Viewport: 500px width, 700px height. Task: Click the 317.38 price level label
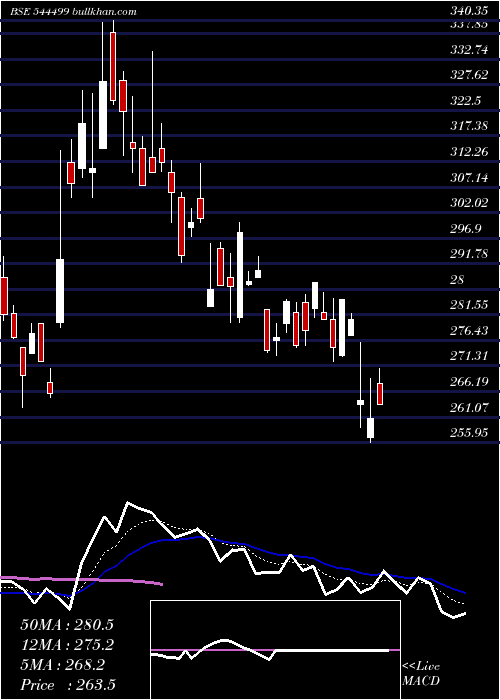[469, 127]
